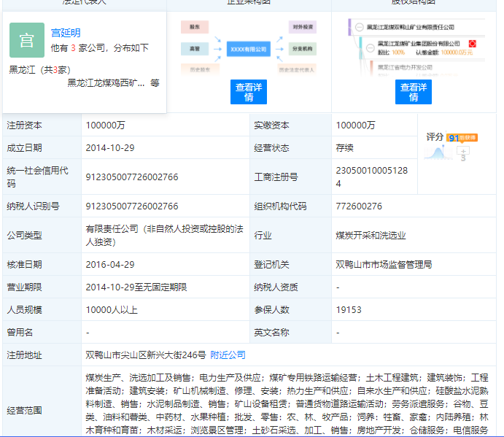
Task: Click staff size value 10000人以上
Action: click(112, 309)
